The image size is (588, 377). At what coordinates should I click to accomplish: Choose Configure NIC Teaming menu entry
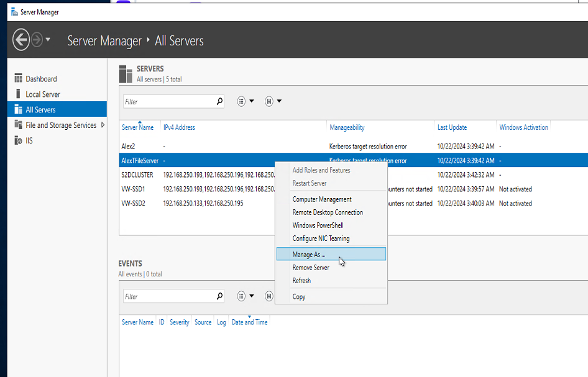pos(331,238)
